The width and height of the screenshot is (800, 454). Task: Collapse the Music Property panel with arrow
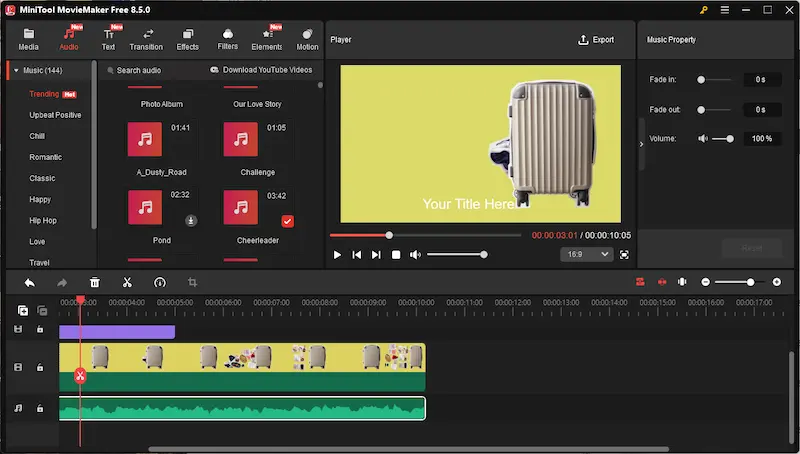[x=641, y=144]
